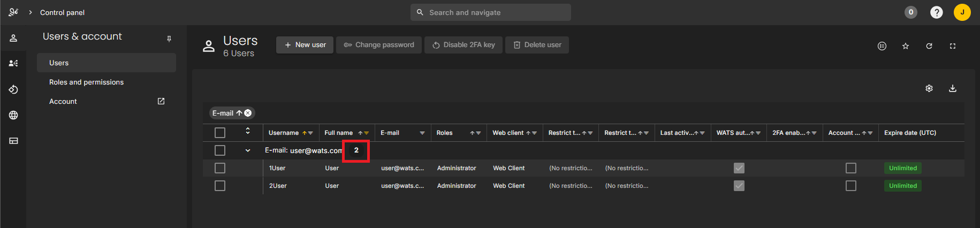Open the notifications counter badge
Screen dimensions: 980x228
pos(910,12)
